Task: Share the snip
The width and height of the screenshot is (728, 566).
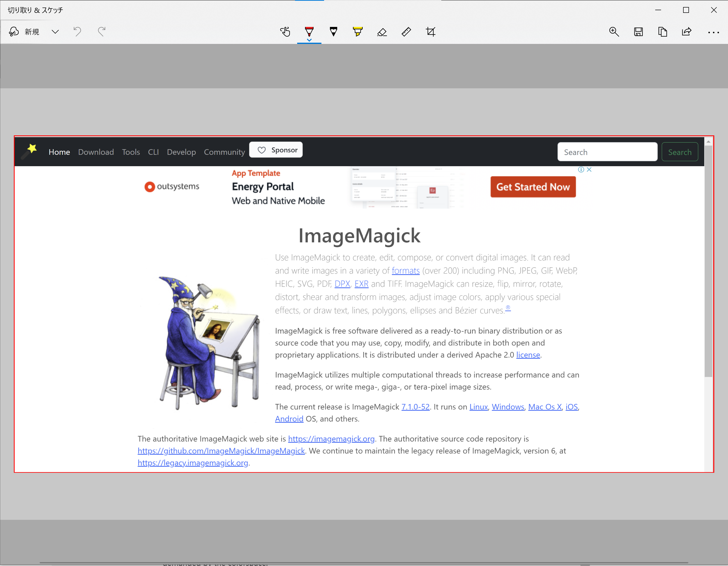Action: pyautogui.click(x=687, y=32)
